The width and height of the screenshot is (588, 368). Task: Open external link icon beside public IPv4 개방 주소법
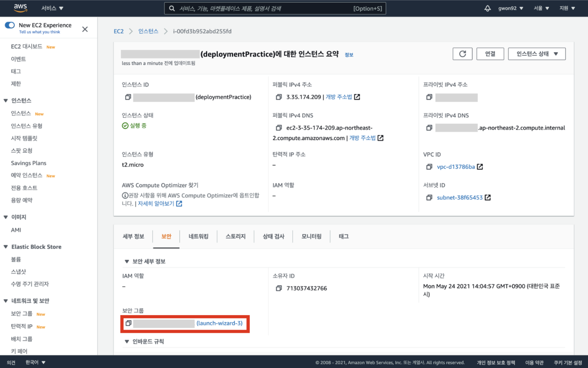click(357, 97)
